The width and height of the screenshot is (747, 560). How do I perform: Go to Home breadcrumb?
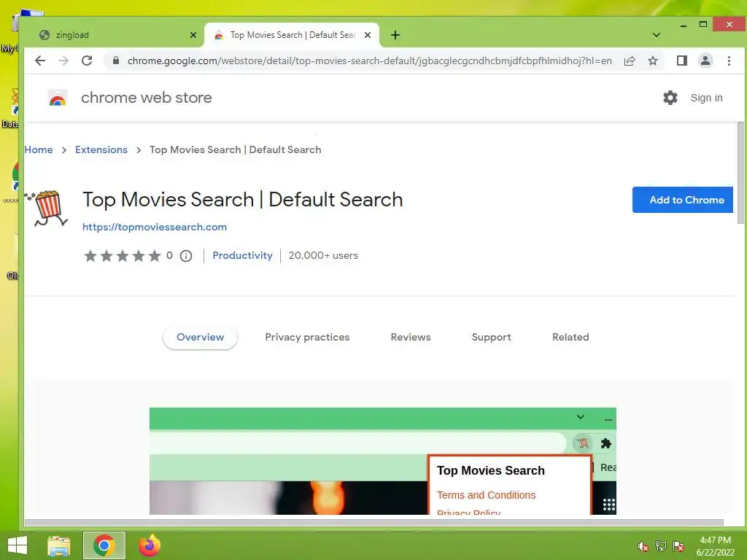click(39, 149)
